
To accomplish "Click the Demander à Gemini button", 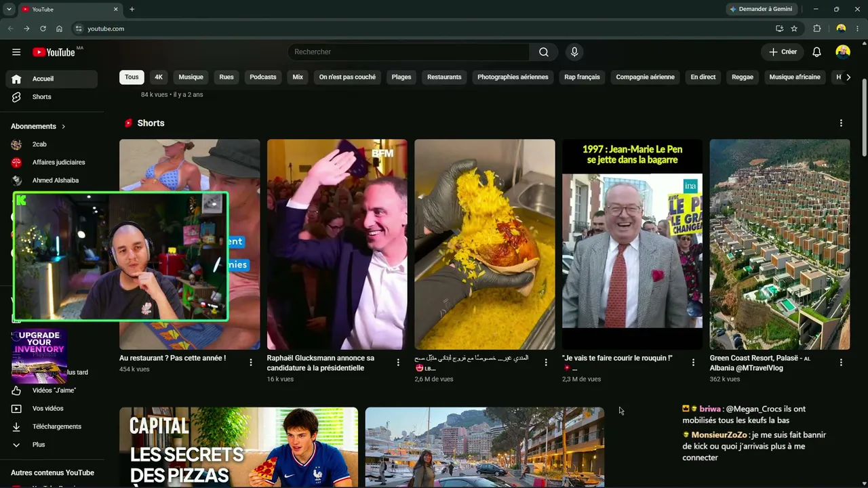I will pos(762,9).
